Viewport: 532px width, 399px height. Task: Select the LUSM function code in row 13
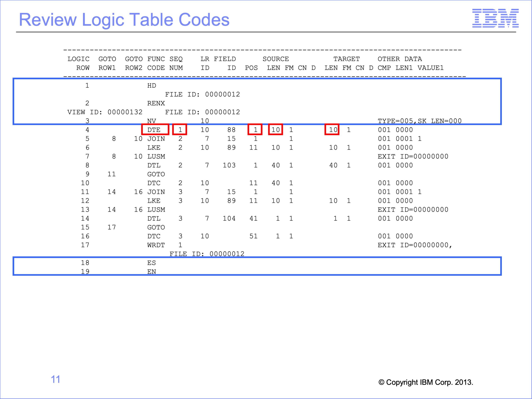(x=156, y=210)
